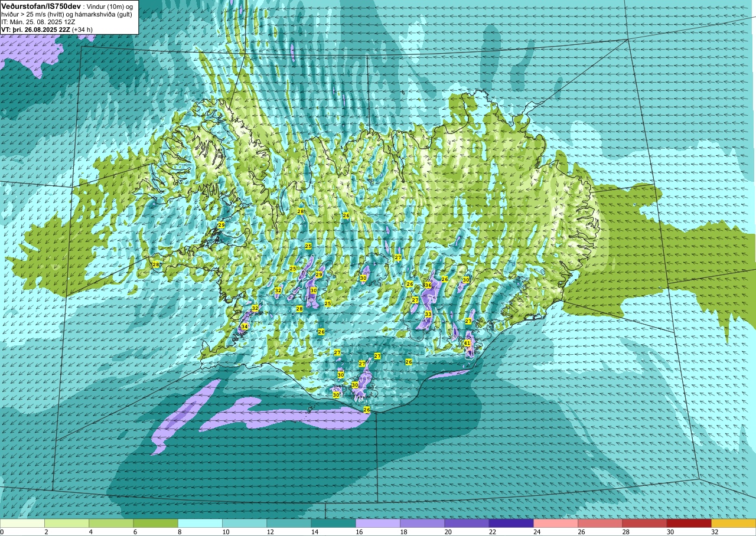The width and height of the screenshot is (756, 536).
Task: Click the 6–8 m/s olive green legend swatch
Action: pos(155,523)
